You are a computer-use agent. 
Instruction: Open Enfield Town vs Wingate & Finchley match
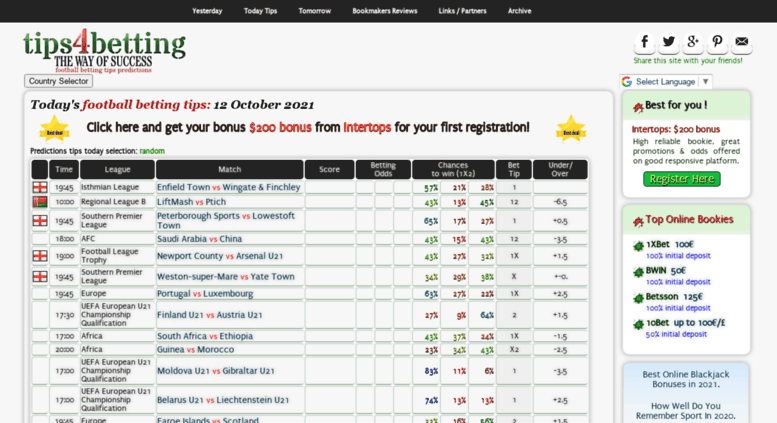click(x=228, y=187)
